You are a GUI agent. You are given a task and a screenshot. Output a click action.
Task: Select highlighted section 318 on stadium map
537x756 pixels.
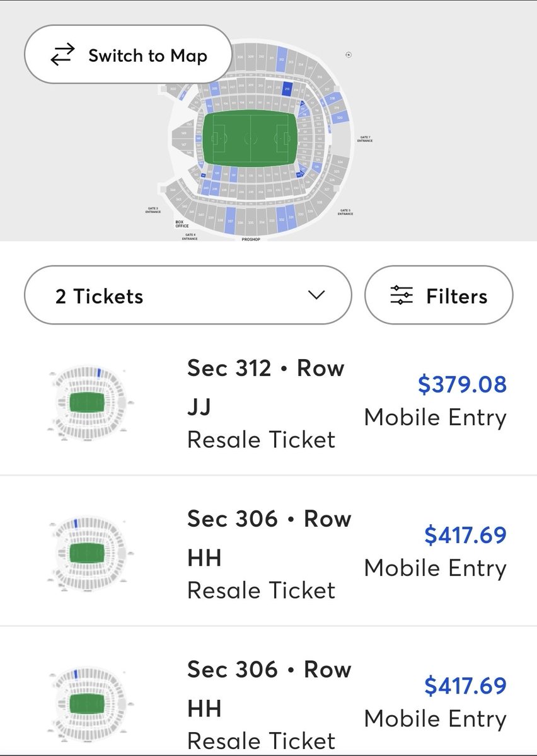[x=332, y=99]
